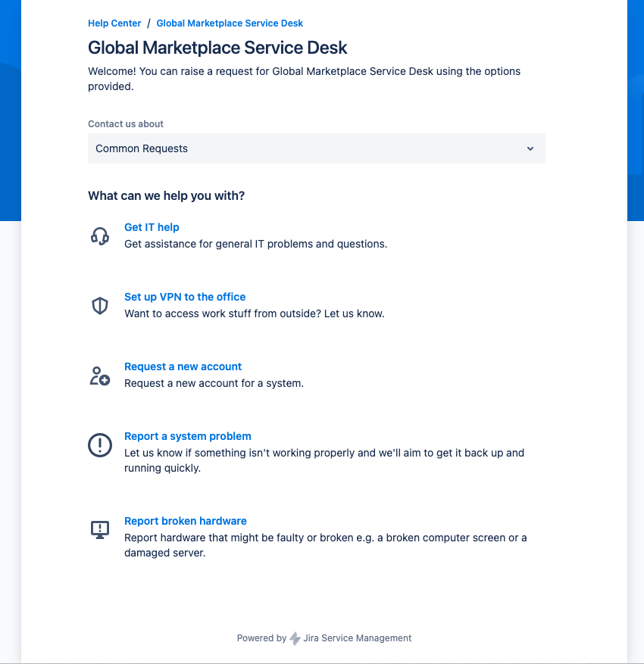Click the exclamation circle icon for system problem
The width and height of the screenshot is (644, 664).
(100, 445)
